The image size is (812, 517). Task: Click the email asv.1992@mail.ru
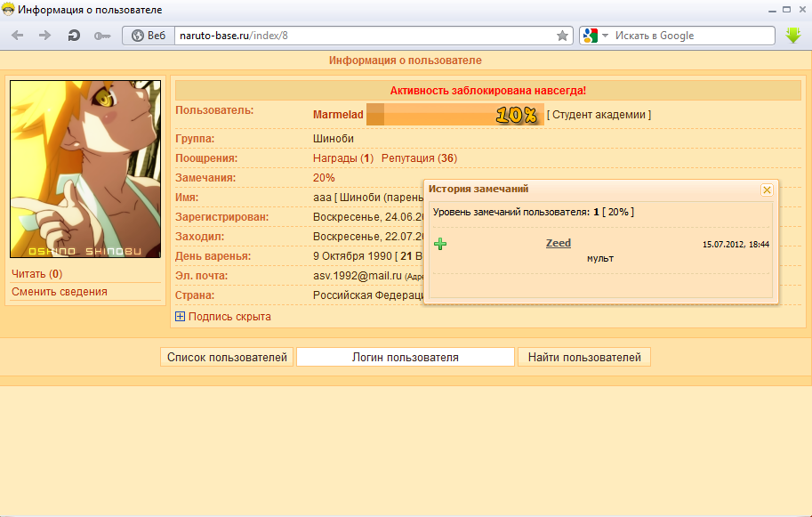(x=358, y=276)
